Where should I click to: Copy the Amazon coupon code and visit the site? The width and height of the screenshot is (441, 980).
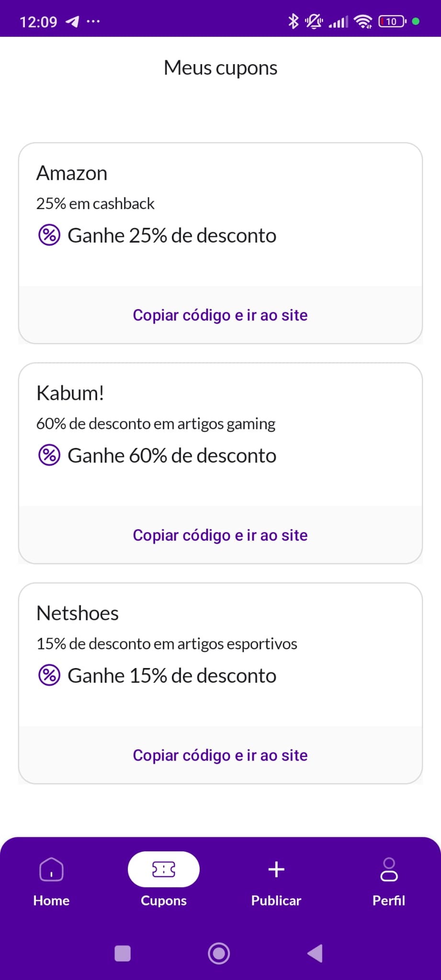point(220,315)
